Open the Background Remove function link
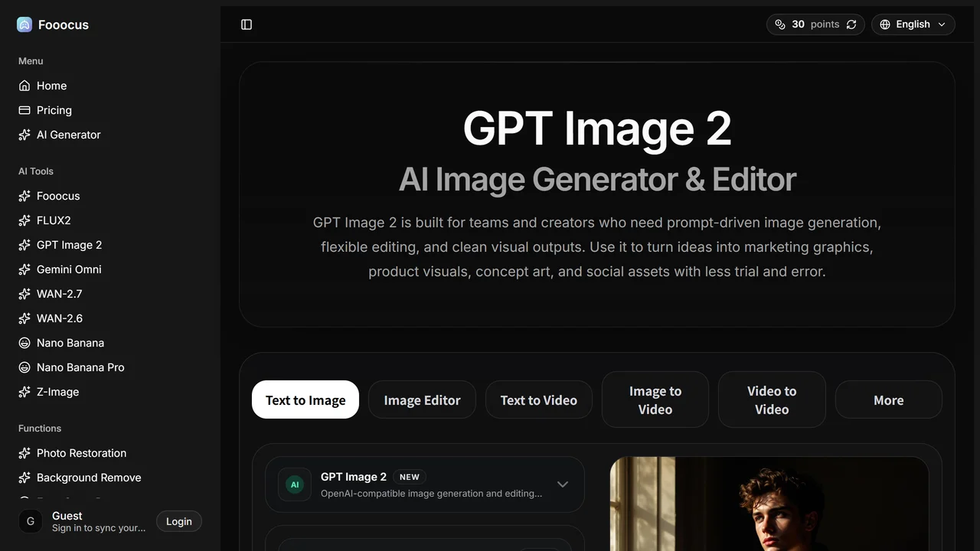The width and height of the screenshot is (980, 551). (x=110, y=478)
